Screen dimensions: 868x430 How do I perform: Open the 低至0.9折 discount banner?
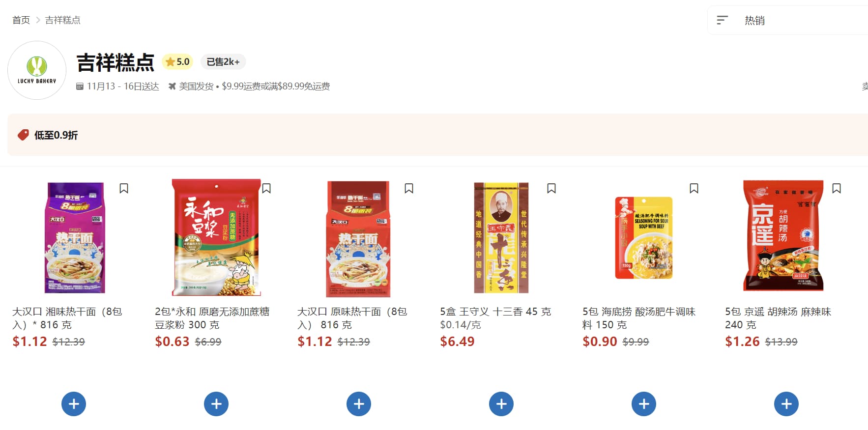pyautogui.click(x=438, y=135)
